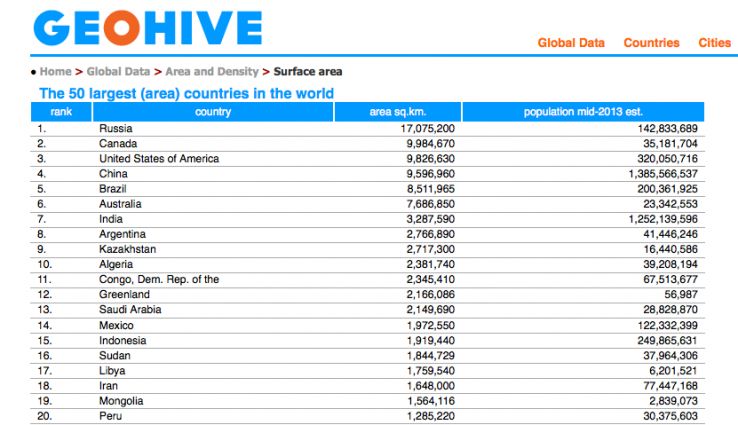Select the Greenland country entry
Image resolution: width=738 pixels, height=425 pixels.
[125, 294]
